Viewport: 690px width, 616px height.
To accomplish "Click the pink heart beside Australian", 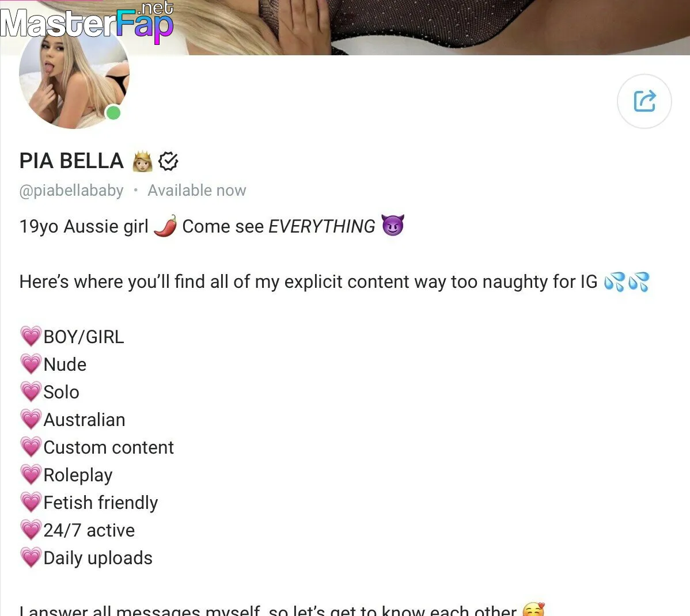I will [x=31, y=420].
